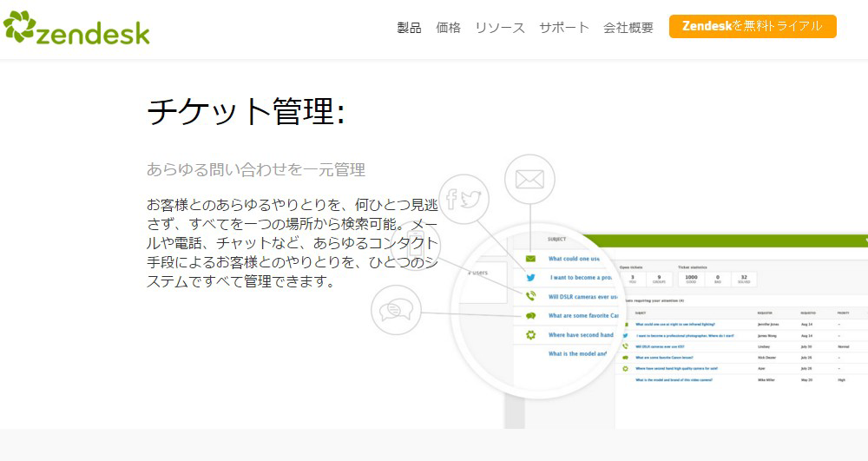Start the Zendeskを無料トライアル free trial
This screenshot has height=461, width=868.
pyautogui.click(x=753, y=26)
